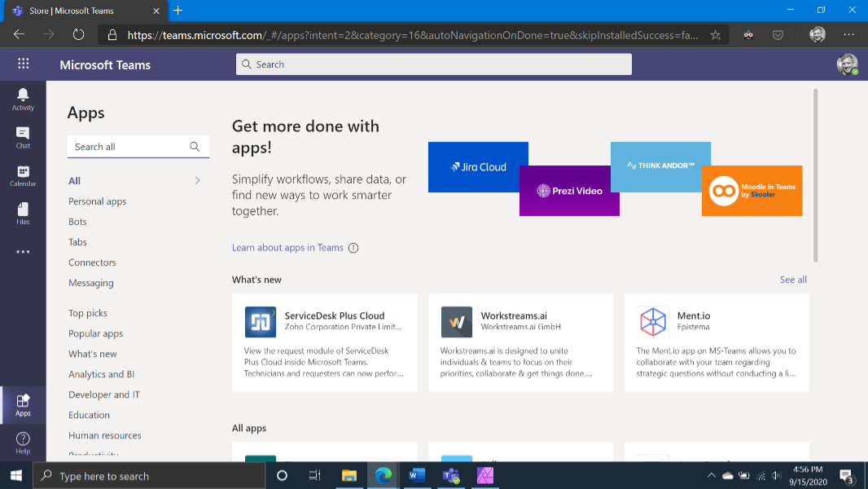Open File Explorer from the taskbar
The image size is (868, 489).
pyautogui.click(x=349, y=475)
